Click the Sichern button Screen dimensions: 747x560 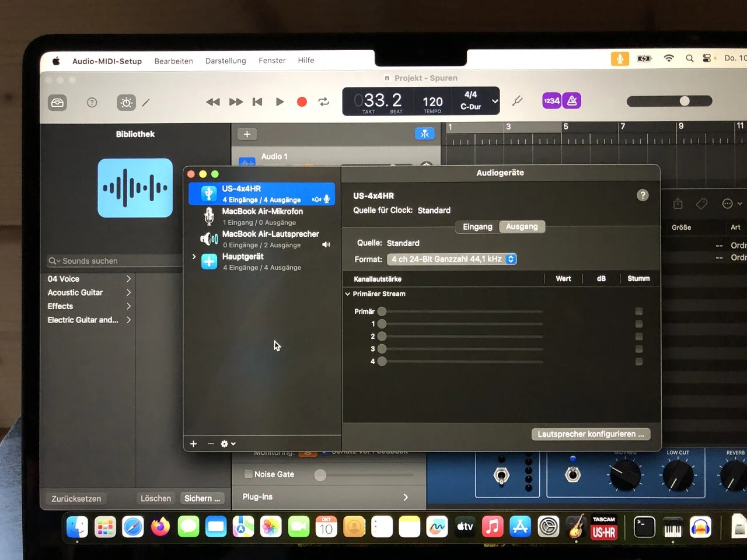point(202,498)
